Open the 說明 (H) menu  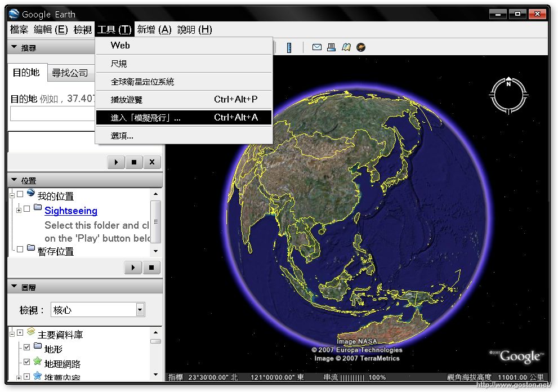[194, 29]
